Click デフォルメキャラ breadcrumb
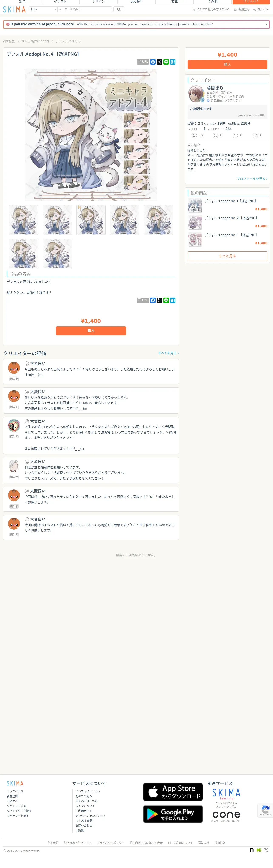The height and width of the screenshot is (868, 273). [x=68, y=41]
